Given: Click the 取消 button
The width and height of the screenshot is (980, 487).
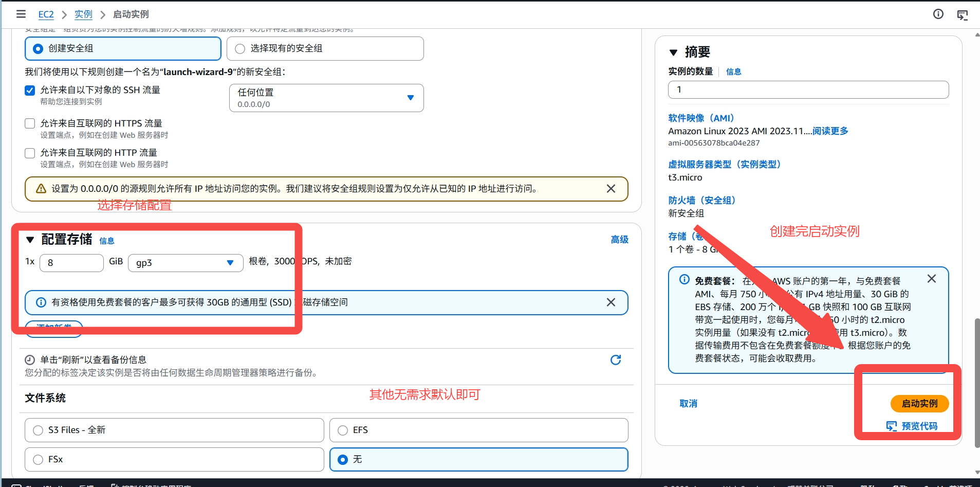Looking at the screenshot, I should click(x=689, y=404).
